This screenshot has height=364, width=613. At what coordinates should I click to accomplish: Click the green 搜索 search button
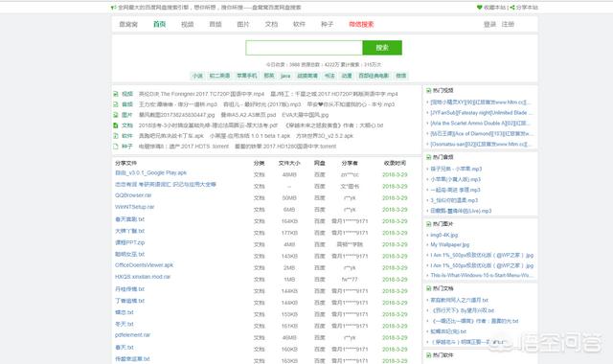coord(382,48)
